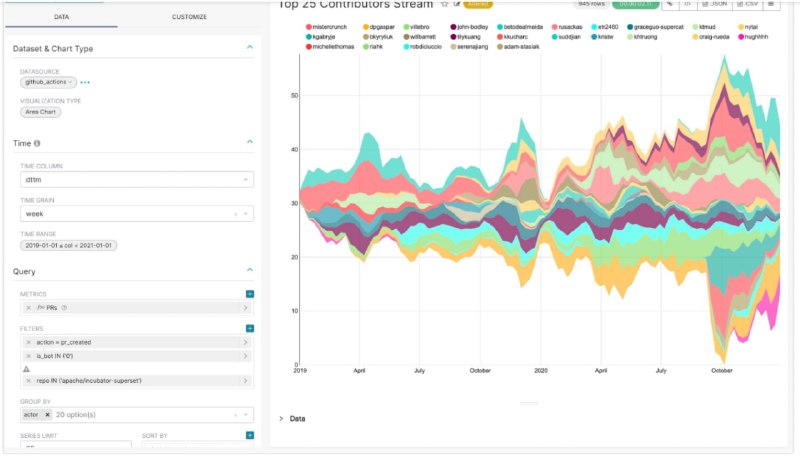800x459 pixels.
Task: Switch to the DATA tab
Action: point(61,17)
